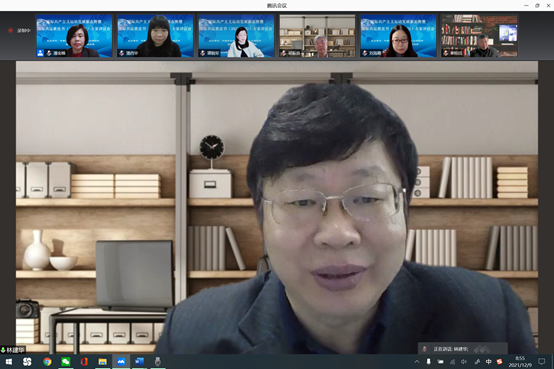Open the Windows Start menu
Viewport: 554px width, 369px height.
point(9,362)
